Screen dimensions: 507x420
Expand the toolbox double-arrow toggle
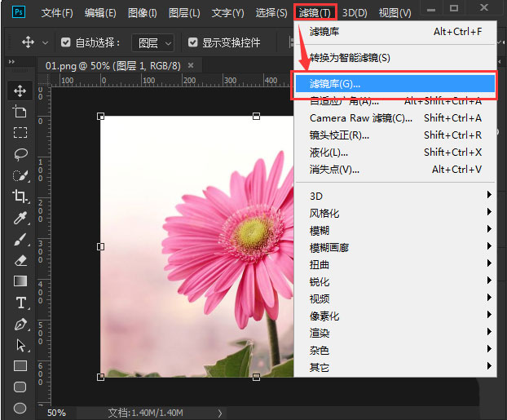tap(11, 61)
